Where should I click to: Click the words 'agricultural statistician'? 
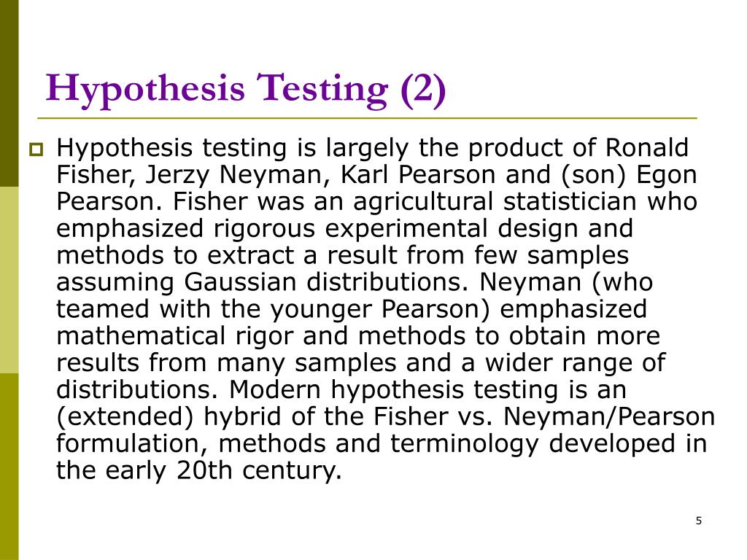tap(495, 201)
